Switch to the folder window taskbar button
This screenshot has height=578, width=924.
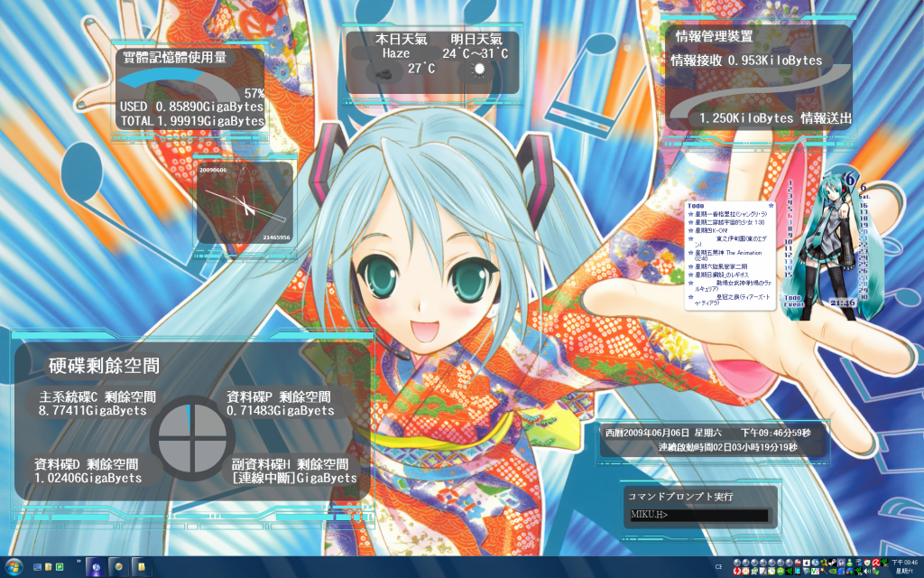[x=142, y=566]
